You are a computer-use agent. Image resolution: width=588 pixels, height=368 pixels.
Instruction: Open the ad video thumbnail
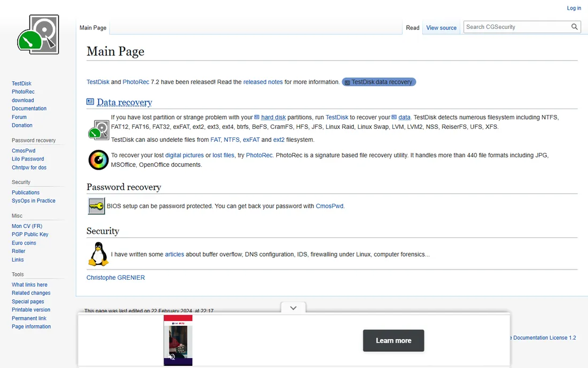tap(178, 340)
